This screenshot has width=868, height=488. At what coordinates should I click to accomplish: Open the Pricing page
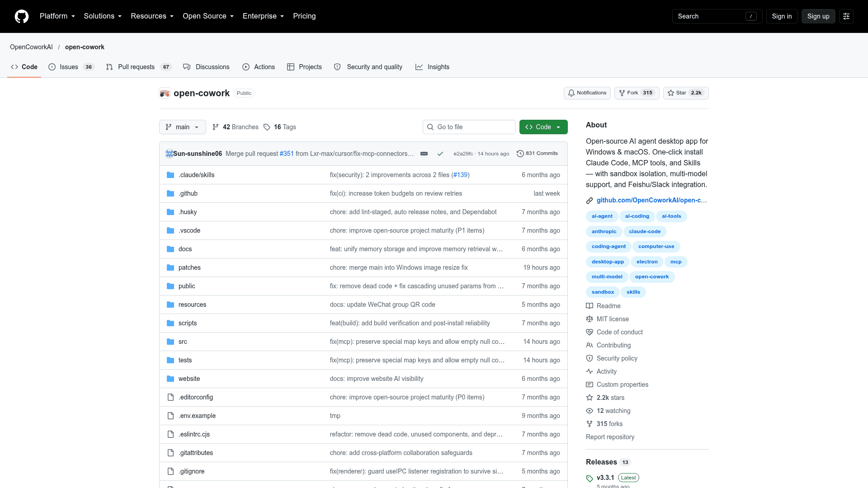[304, 16]
